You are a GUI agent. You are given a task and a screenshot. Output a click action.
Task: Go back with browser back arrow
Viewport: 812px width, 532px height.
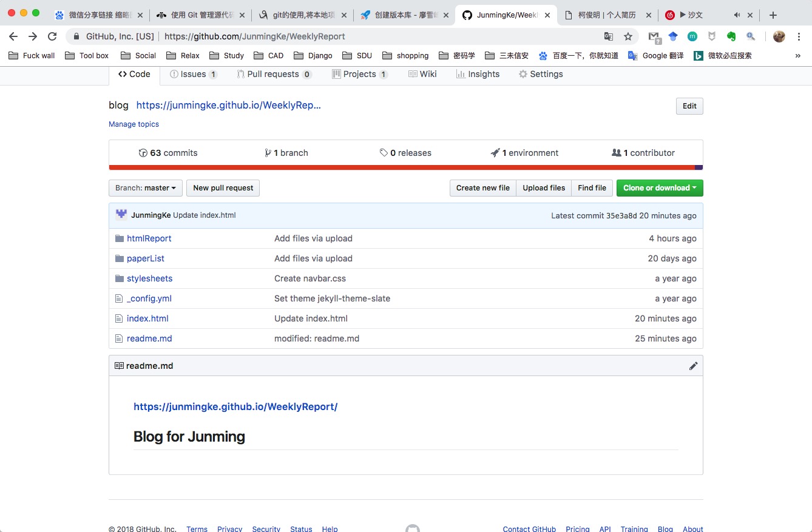(13, 36)
